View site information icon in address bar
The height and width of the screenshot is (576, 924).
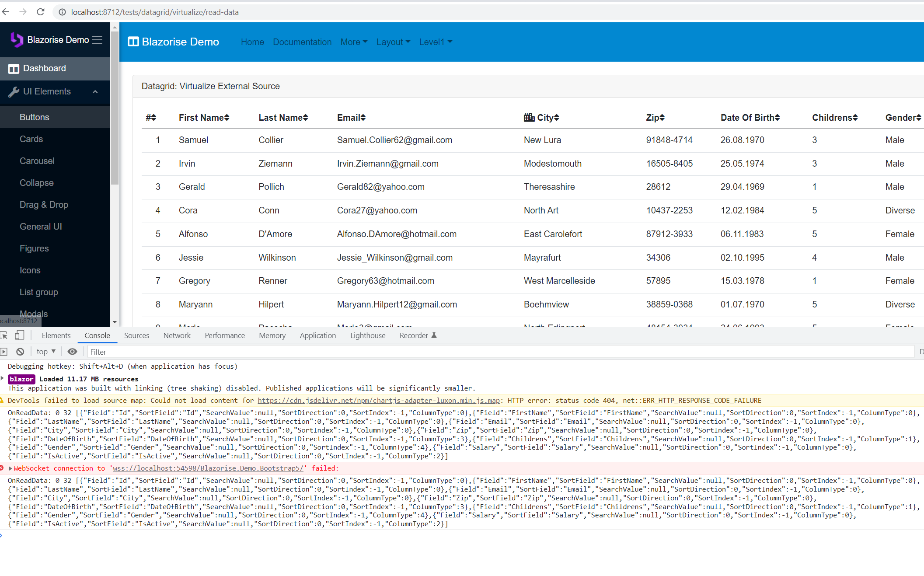click(63, 12)
